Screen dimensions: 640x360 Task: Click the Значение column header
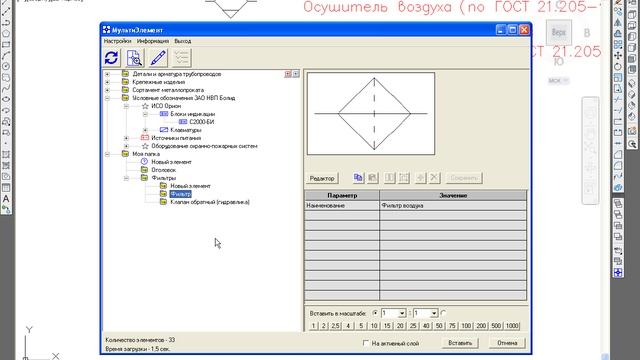pyautogui.click(x=453, y=196)
